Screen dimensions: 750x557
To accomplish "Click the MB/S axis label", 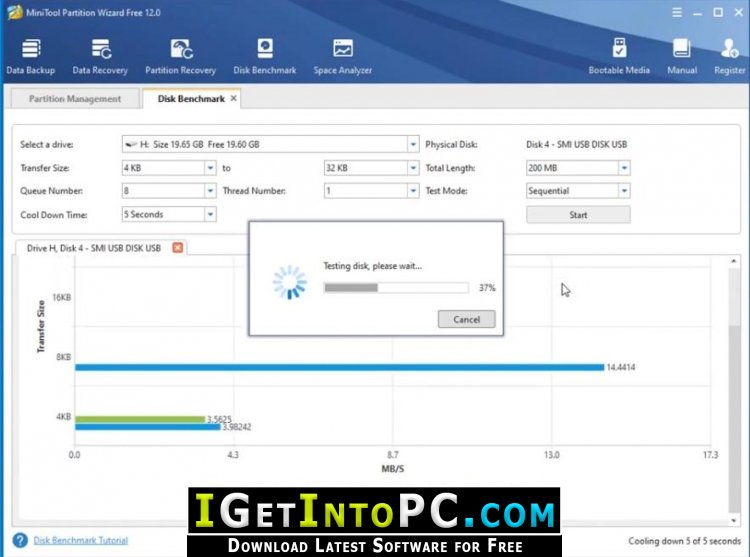I will tap(393, 469).
